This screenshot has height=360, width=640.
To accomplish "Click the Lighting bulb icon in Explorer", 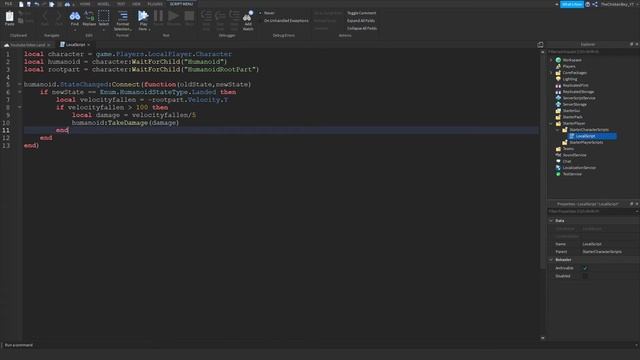I will click(x=558, y=79).
